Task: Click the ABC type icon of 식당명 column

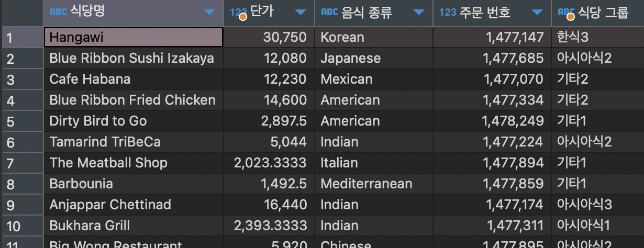Action: pos(58,12)
